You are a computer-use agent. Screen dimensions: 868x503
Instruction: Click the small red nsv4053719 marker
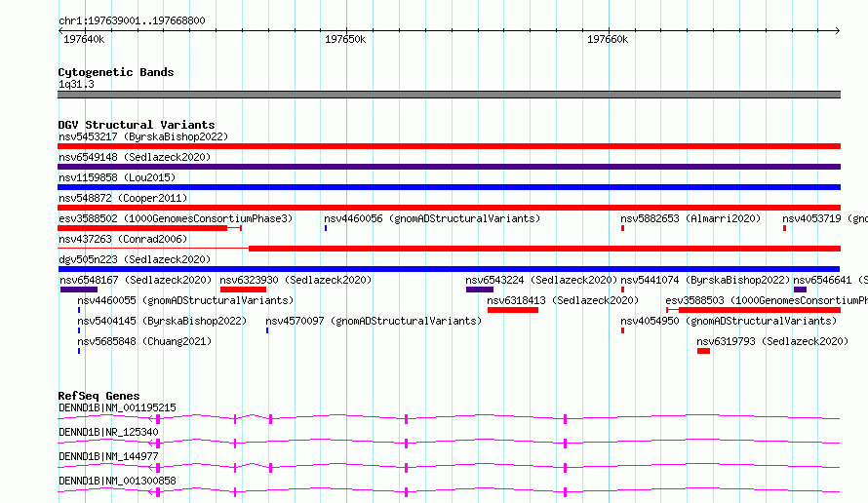[x=784, y=228]
